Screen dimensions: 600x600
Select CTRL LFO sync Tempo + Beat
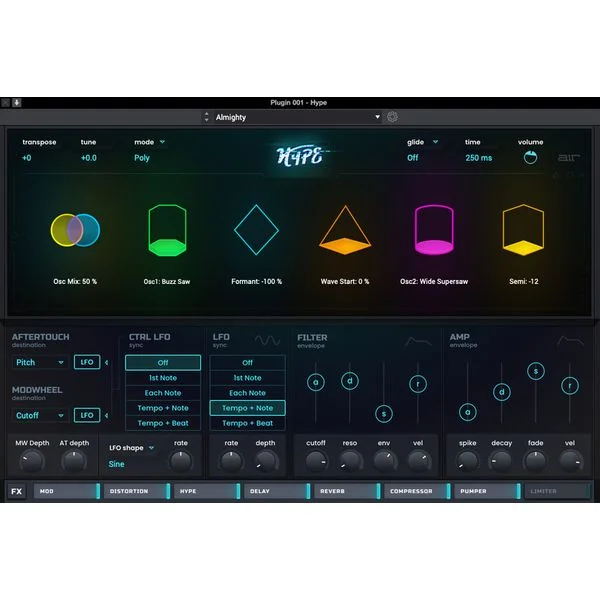pyautogui.click(x=163, y=423)
